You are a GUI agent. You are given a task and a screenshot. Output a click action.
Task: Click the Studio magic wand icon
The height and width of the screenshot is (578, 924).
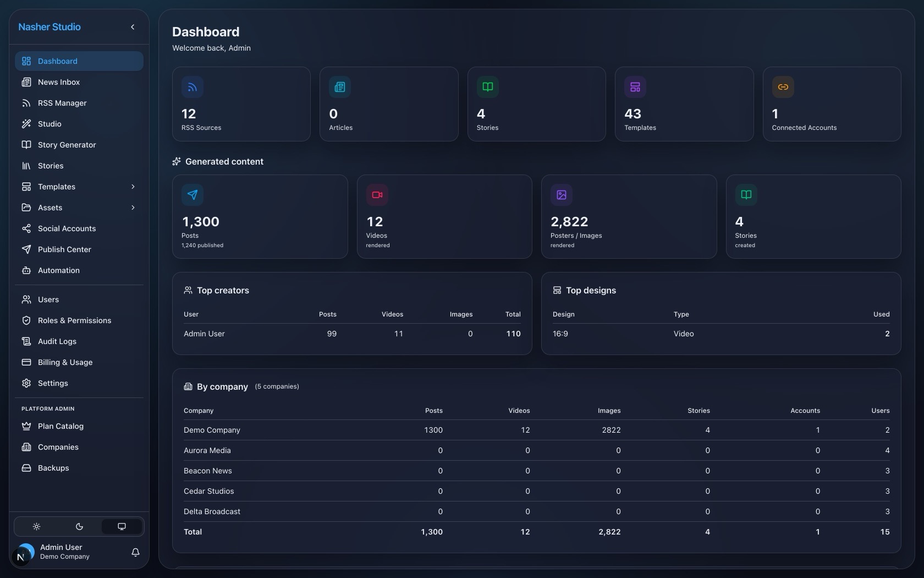pos(26,124)
